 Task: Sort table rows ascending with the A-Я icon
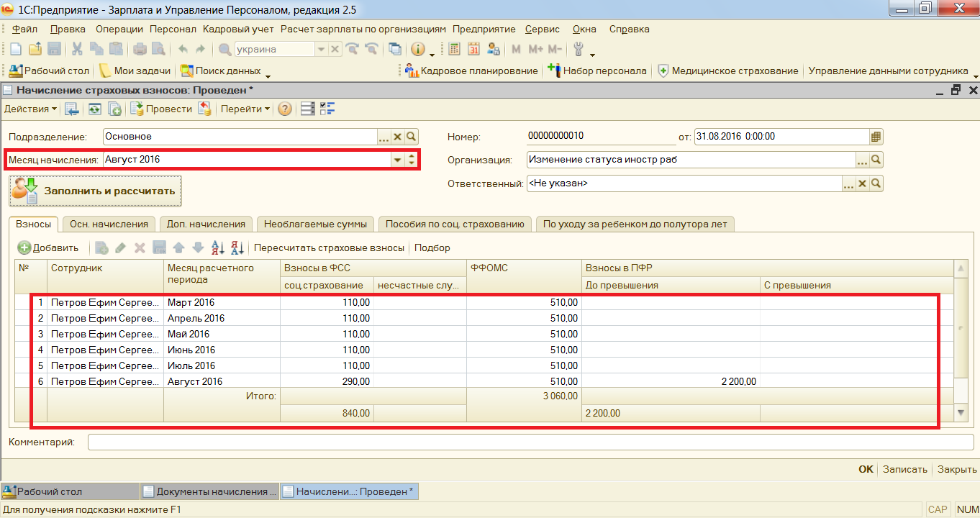point(218,248)
